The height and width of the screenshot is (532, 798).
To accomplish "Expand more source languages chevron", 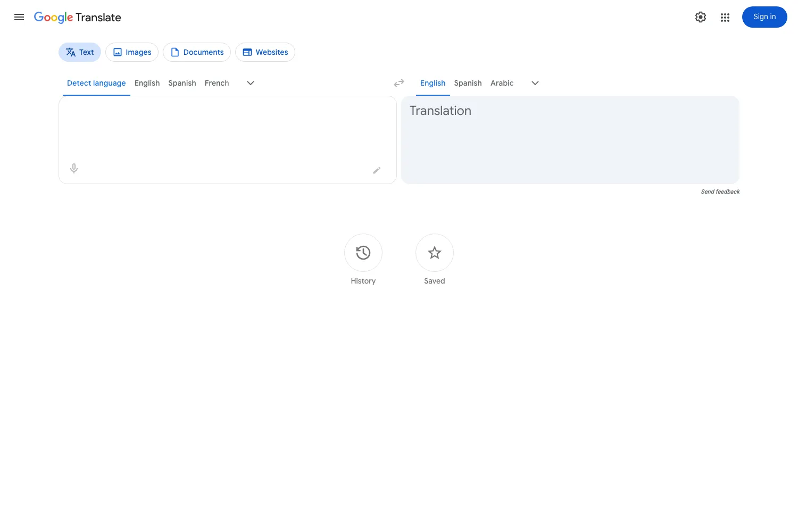I will tap(251, 83).
